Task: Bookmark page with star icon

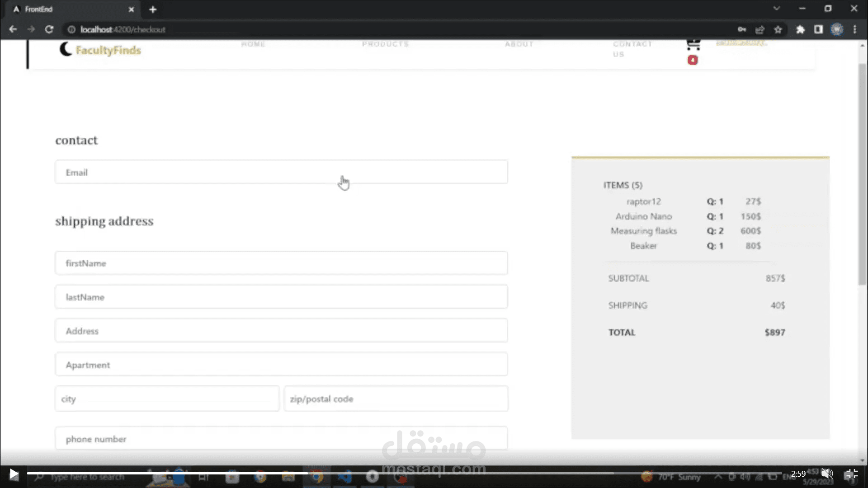Action: pyautogui.click(x=778, y=29)
